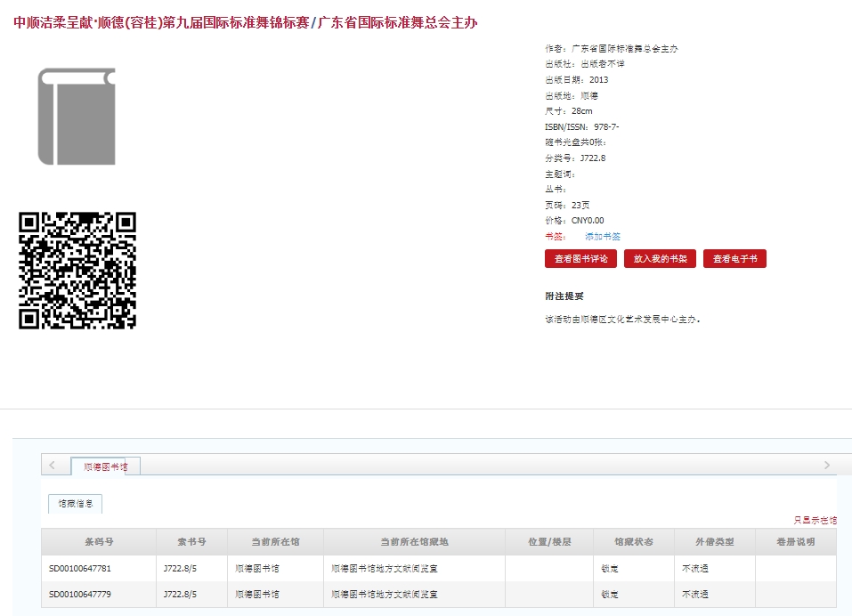This screenshot has width=852, height=616.
Task: Click 页码 23页 text
Action: pyautogui.click(x=567, y=205)
